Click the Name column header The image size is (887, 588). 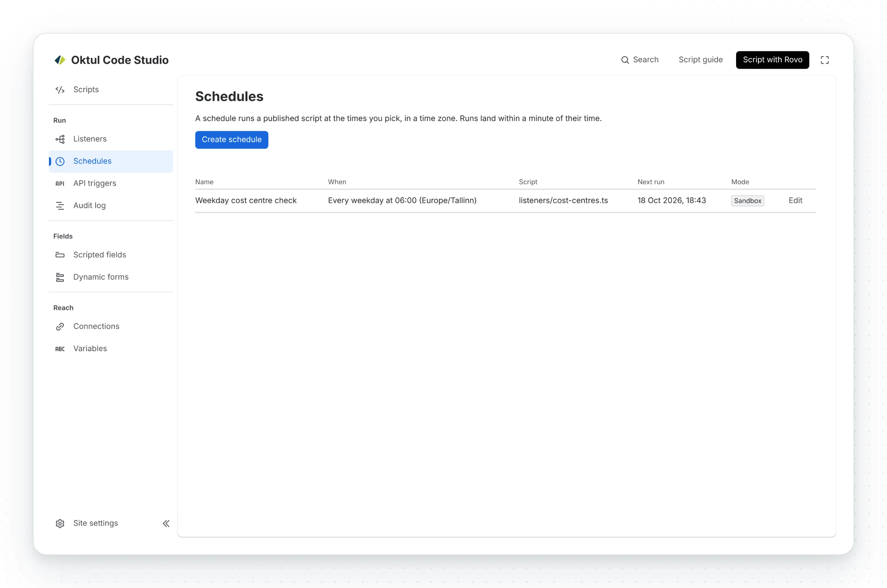click(x=204, y=182)
